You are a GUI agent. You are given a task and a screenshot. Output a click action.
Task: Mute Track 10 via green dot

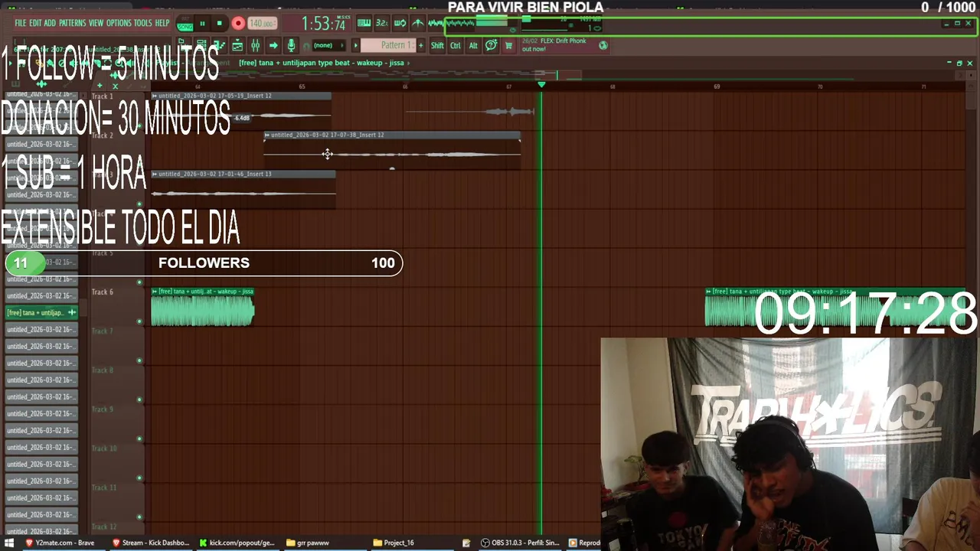point(139,478)
